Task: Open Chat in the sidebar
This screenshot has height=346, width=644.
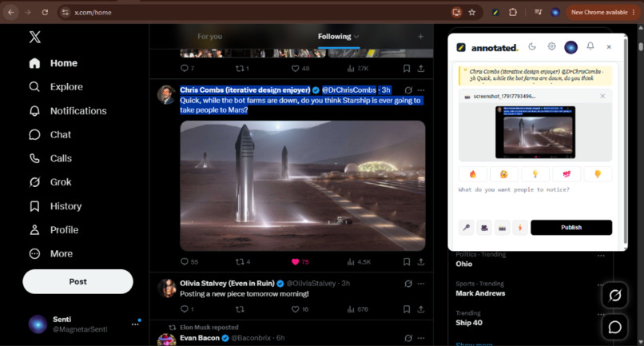Action: pyautogui.click(x=50, y=134)
